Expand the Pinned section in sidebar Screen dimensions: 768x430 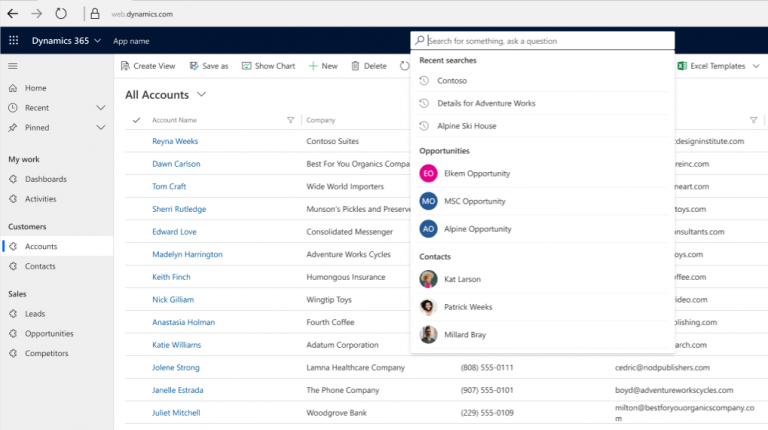pos(100,128)
